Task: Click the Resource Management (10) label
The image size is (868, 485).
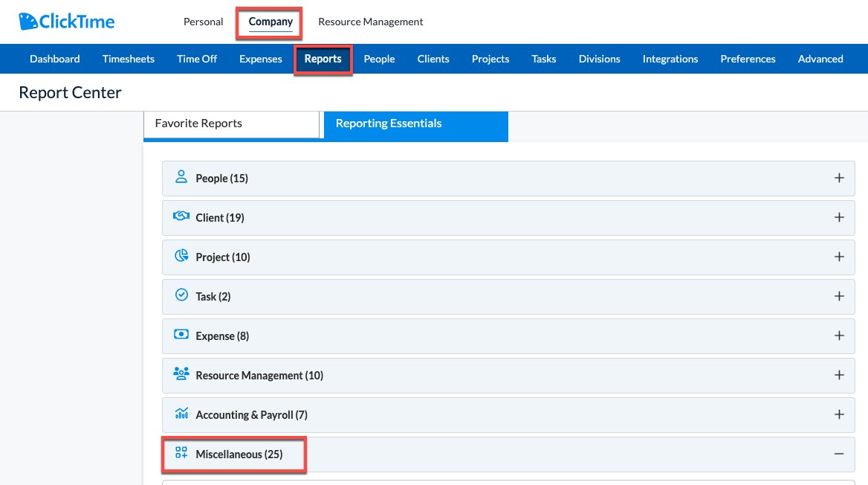Action: click(x=259, y=375)
